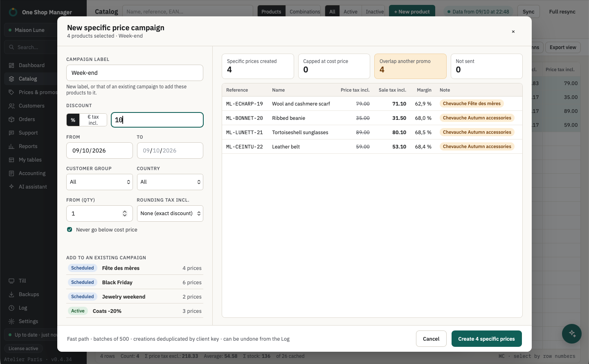
Task: Click the Orders box icon
Action: click(x=11, y=119)
